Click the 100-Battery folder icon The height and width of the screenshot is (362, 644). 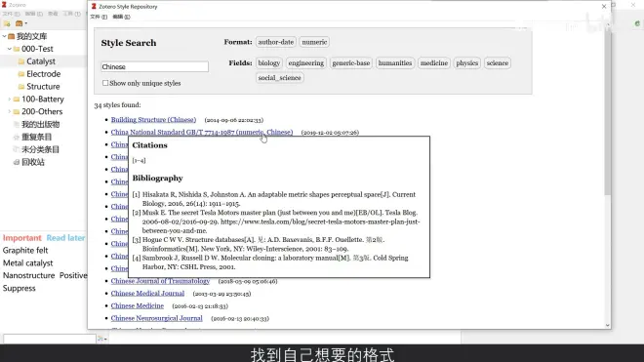point(17,99)
